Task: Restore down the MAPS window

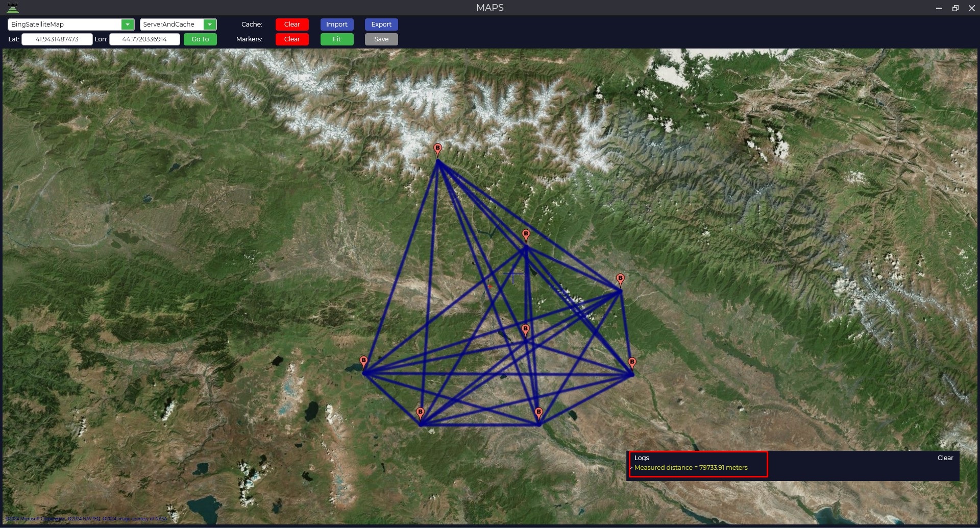Action: click(955, 8)
